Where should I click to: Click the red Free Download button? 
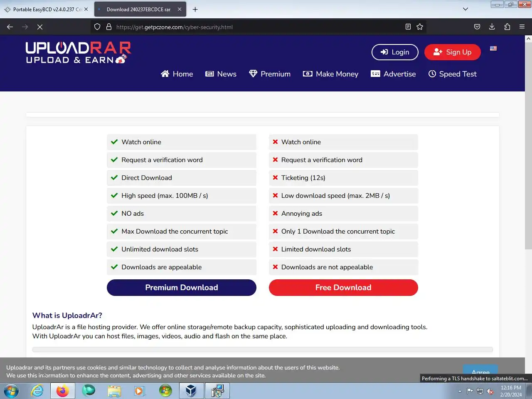[343, 288]
